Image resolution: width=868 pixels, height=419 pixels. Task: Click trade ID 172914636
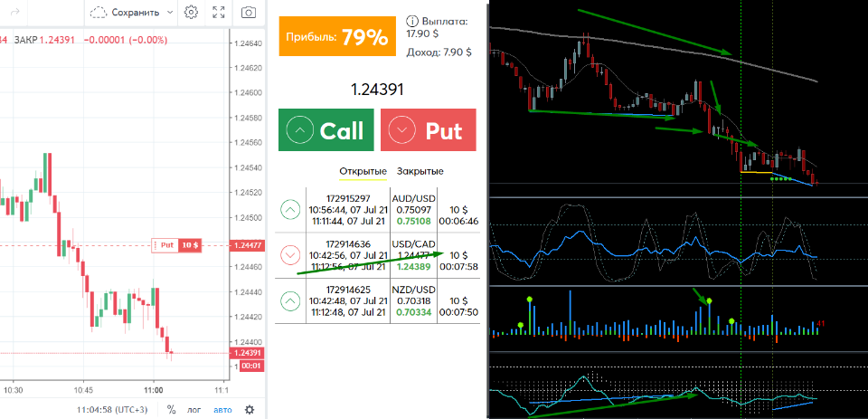pos(347,244)
